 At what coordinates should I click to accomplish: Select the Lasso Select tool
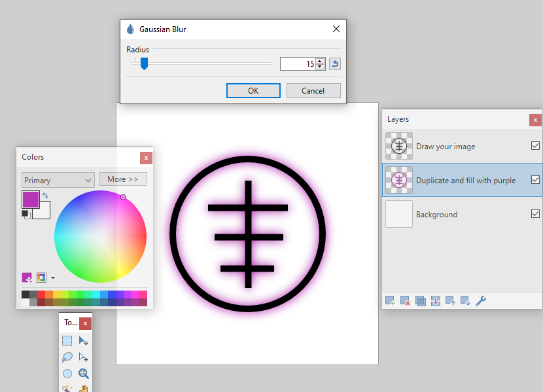(67, 357)
